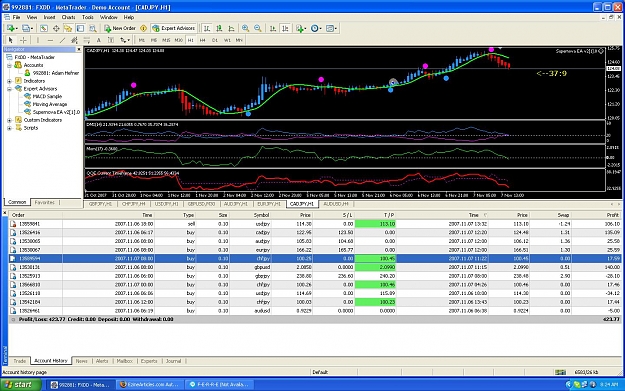Image resolution: width=625 pixels, height=391 pixels.
Task: Select the text label A tool
Action: [99, 40]
